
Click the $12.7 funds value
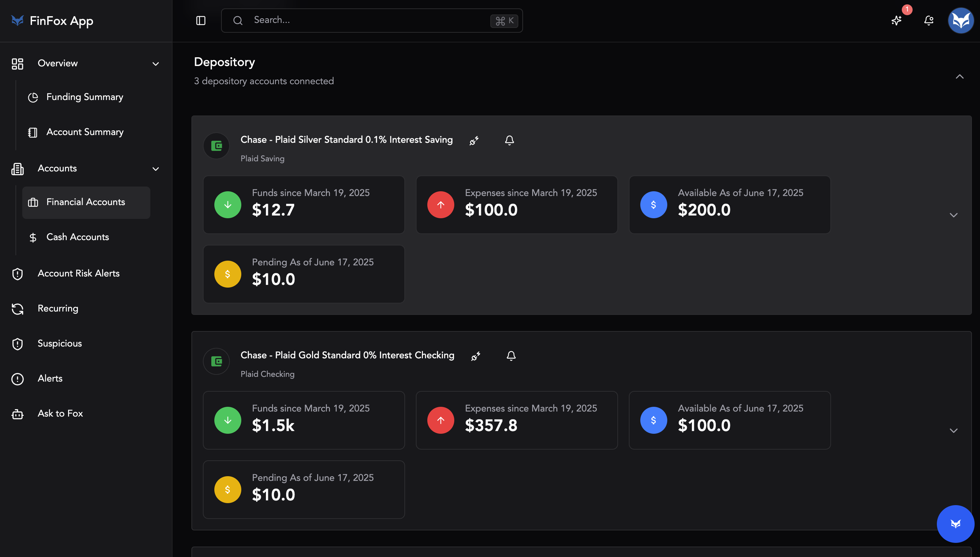pyautogui.click(x=273, y=210)
